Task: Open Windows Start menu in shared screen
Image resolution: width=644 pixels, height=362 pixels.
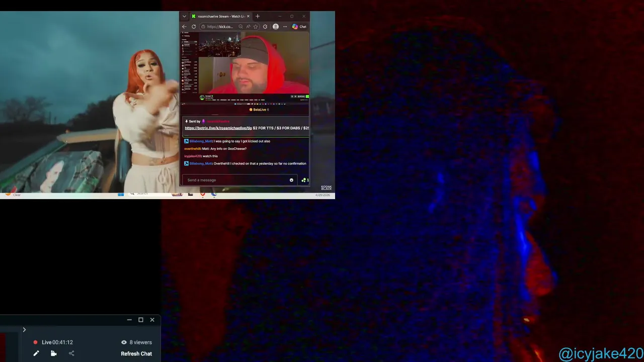Action: [121, 194]
